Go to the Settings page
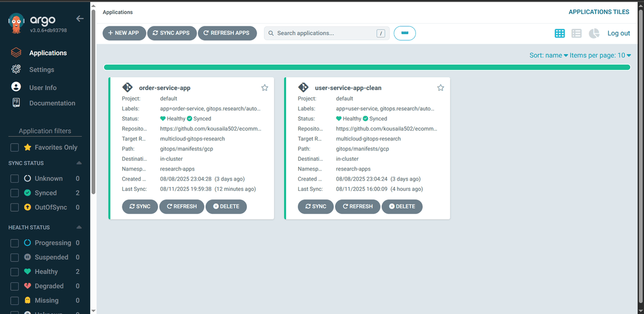Viewport: 644px width, 314px height. tap(41, 69)
